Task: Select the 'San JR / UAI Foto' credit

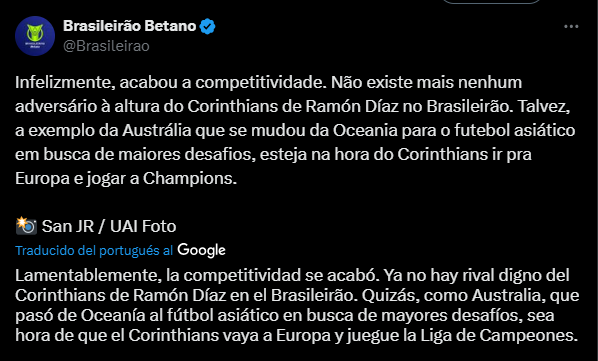Action: click(109, 226)
